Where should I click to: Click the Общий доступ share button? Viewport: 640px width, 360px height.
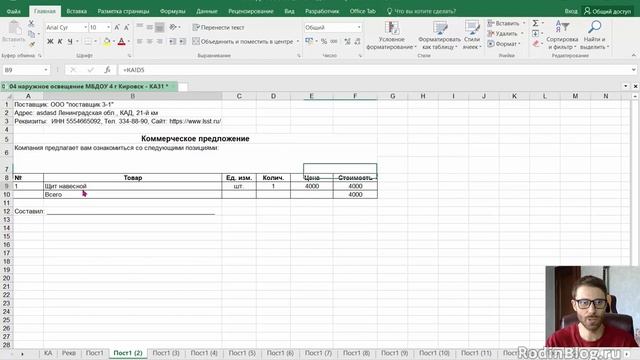pos(607,11)
